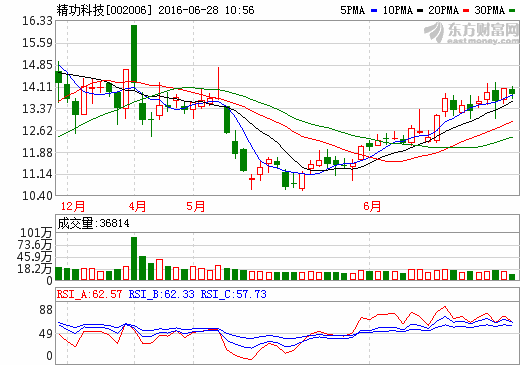Click the last green candlestick at chart's right end

point(512,92)
